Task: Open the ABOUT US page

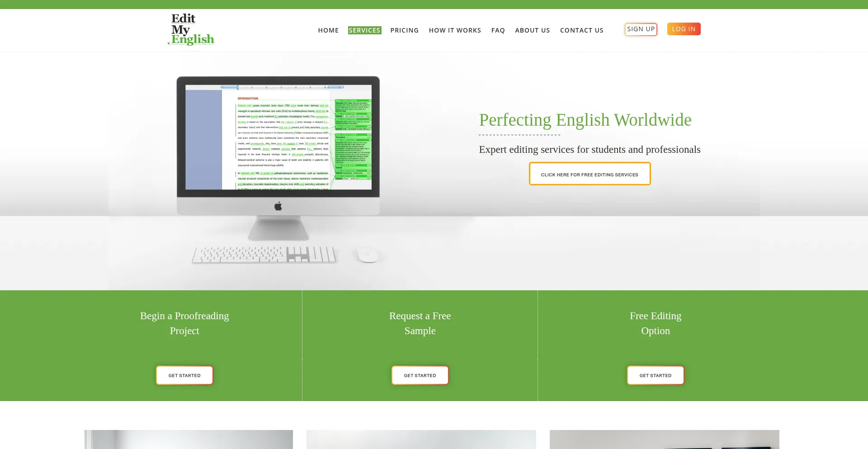Action: (532, 30)
